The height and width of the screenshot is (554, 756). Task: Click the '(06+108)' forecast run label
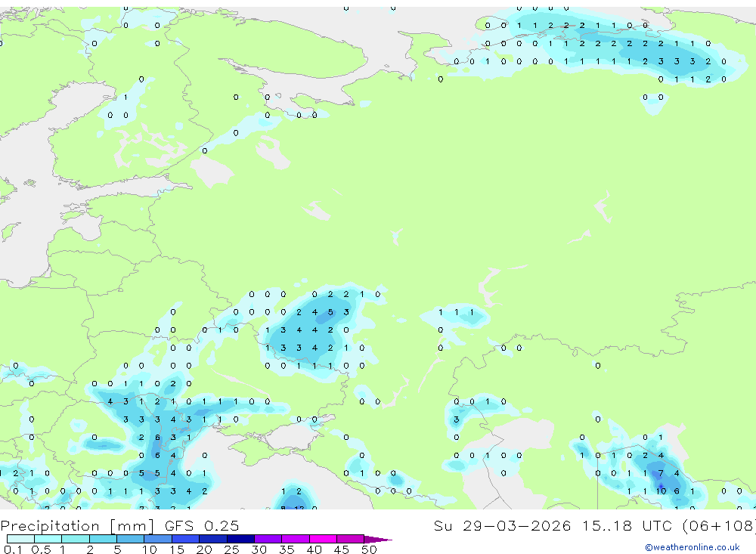point(719,525)
